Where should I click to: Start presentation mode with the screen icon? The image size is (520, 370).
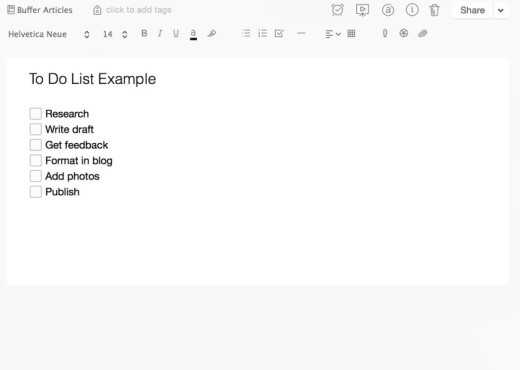[x=362, y=10]
